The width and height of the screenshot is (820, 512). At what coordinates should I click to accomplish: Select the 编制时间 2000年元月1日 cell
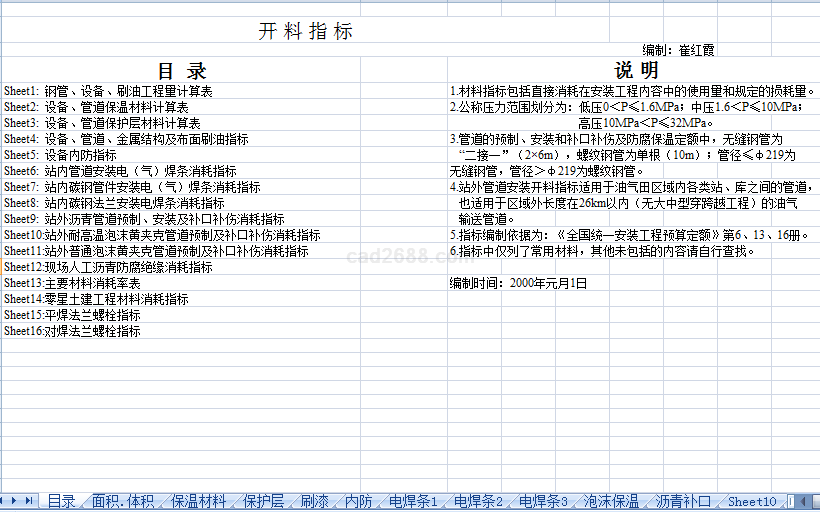click(x=518, y=283)
